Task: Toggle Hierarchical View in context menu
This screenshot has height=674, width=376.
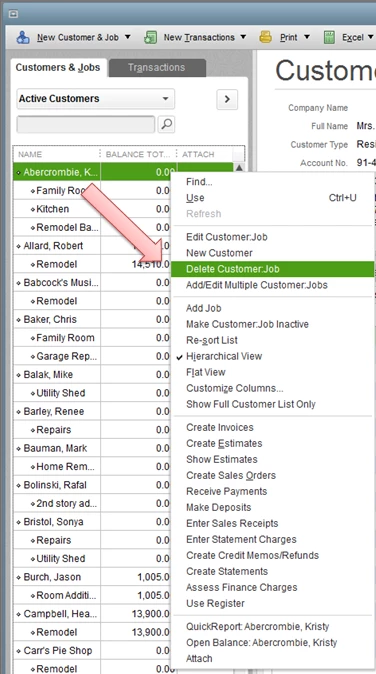Action: coord(223,356)
